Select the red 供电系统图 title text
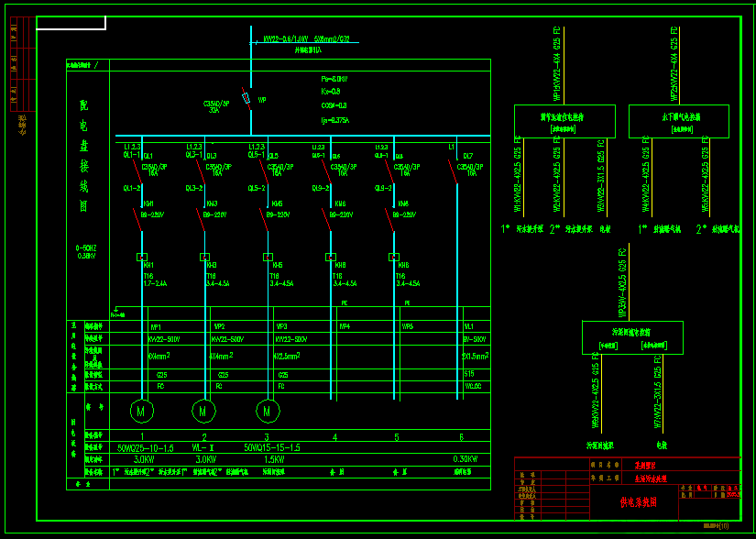The height and width of the screenshot is (539, 756). (639, 502)
